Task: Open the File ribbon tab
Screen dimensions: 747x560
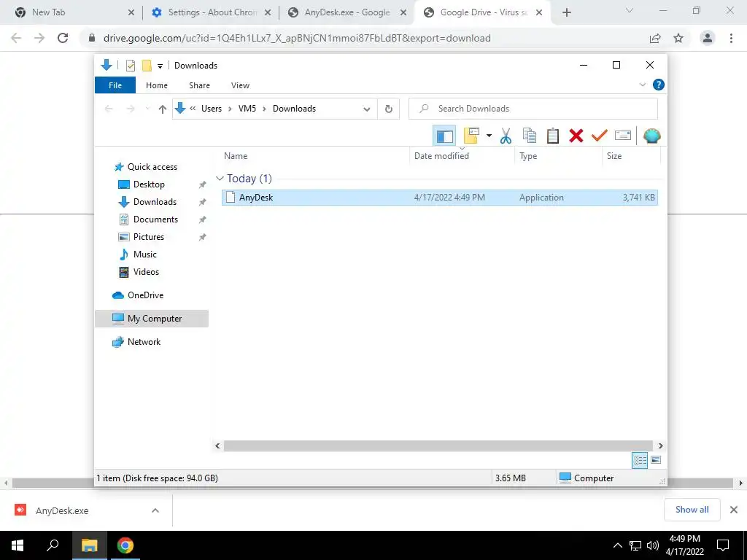Action: [x=115, y=85]
